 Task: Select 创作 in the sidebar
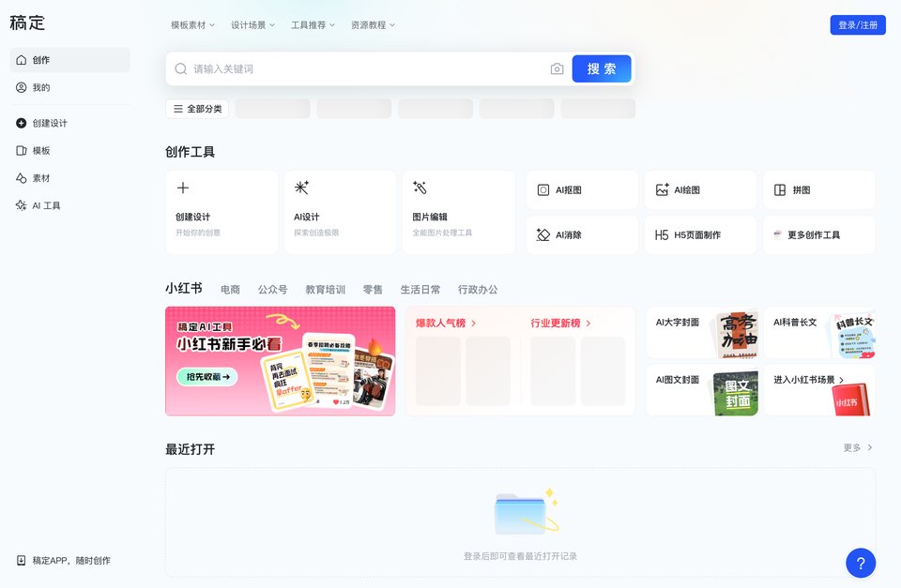click(x=70, y=60)
